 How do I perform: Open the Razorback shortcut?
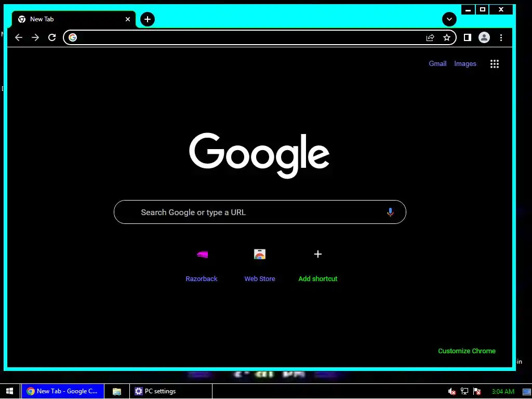[202, 265]
